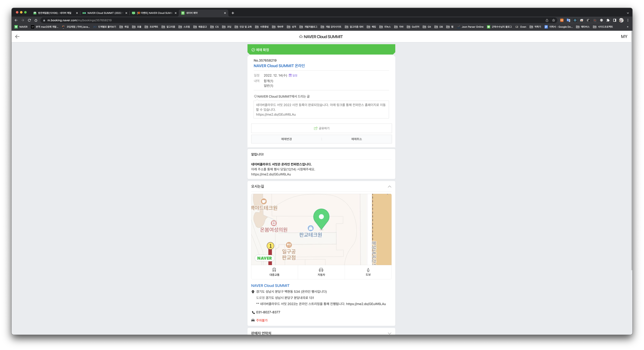
Task: Click the 예매취소 button
Action: click(x=356, y=139)
